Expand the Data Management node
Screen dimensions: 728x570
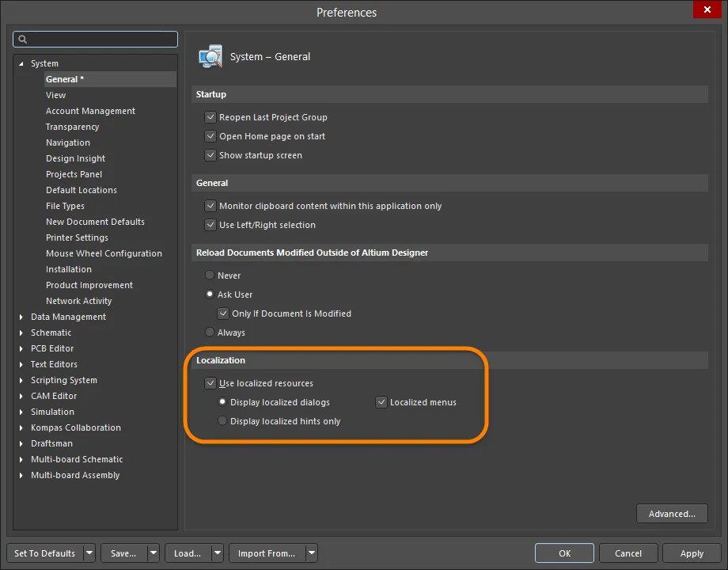pos(21,317)
